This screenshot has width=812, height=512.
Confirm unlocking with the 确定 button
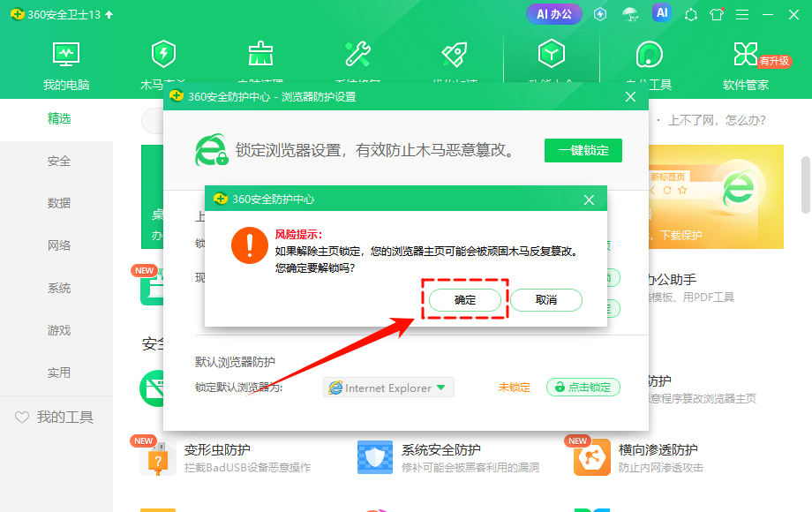tap(464, 299)
